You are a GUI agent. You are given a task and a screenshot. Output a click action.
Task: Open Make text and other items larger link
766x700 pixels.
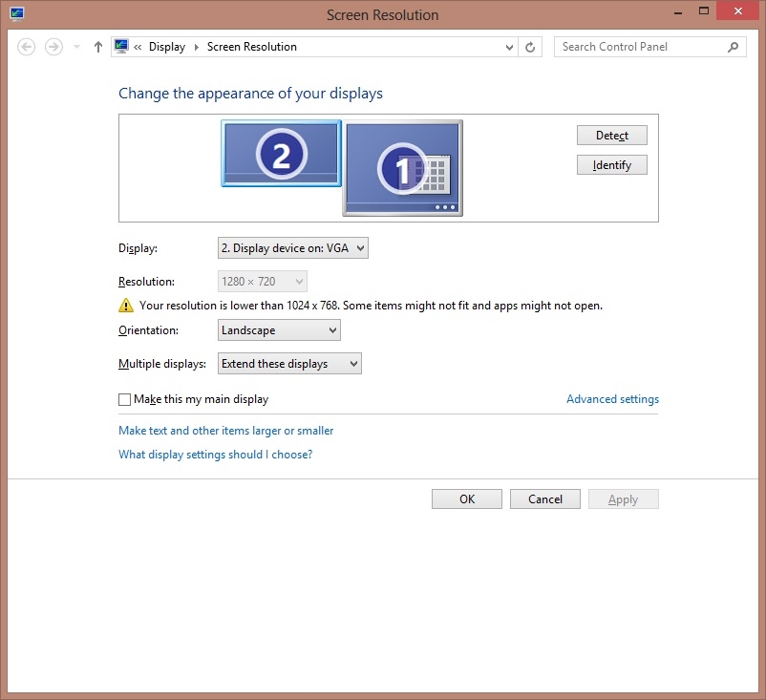coord(225,431)
